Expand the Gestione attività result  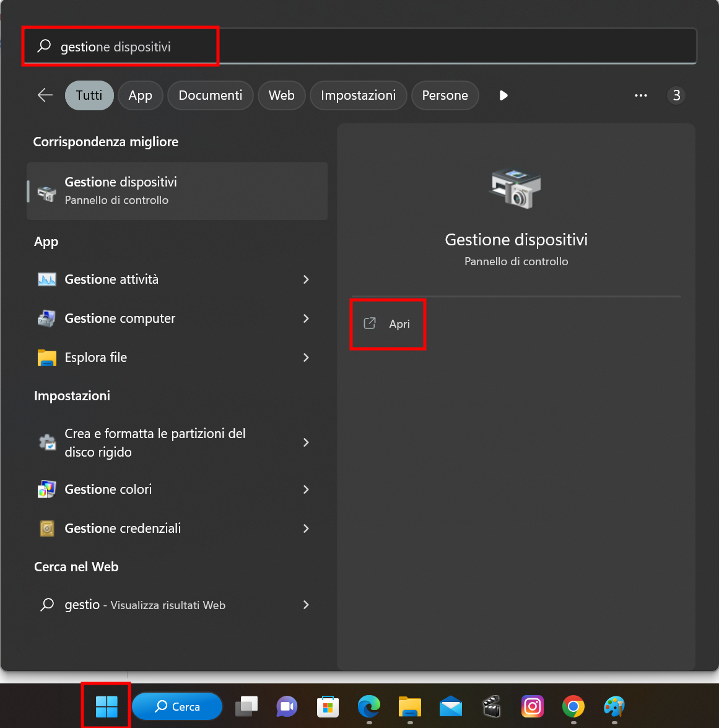(x=305, y=279)
